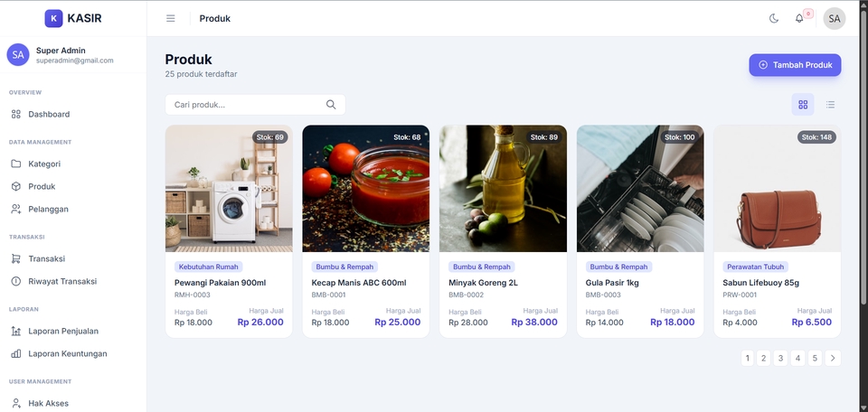
Task: Toggle dark mode moon icon
Action: click(774, 18)
